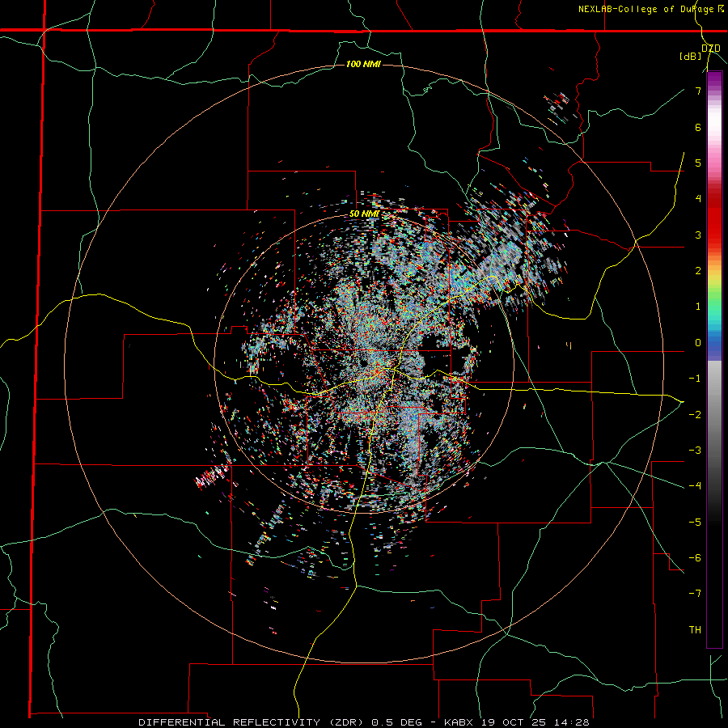
Task: Click the 2 value on color scale
Action: coord(698,271)
